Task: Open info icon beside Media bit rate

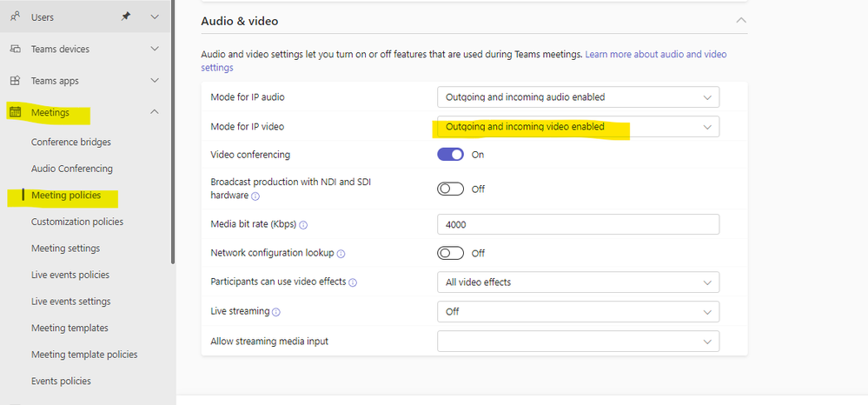Action: [x=303, y=225]
